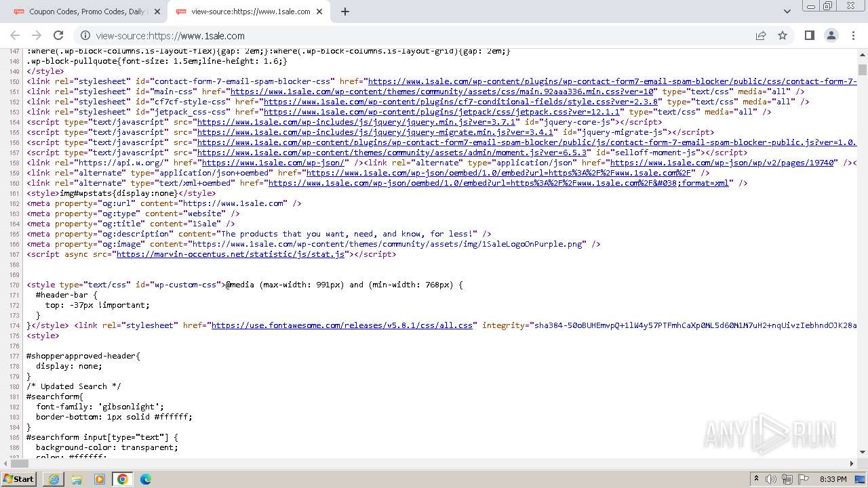Open the Chrome side panel
This screenshot has width=868, height=488.
(x=809, y=35)
